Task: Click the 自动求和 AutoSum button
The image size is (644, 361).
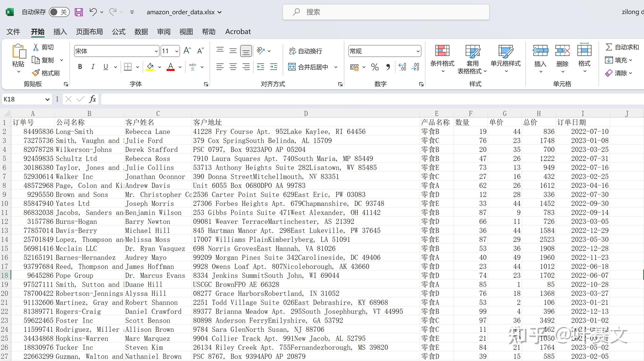Action: pos(622,47)
